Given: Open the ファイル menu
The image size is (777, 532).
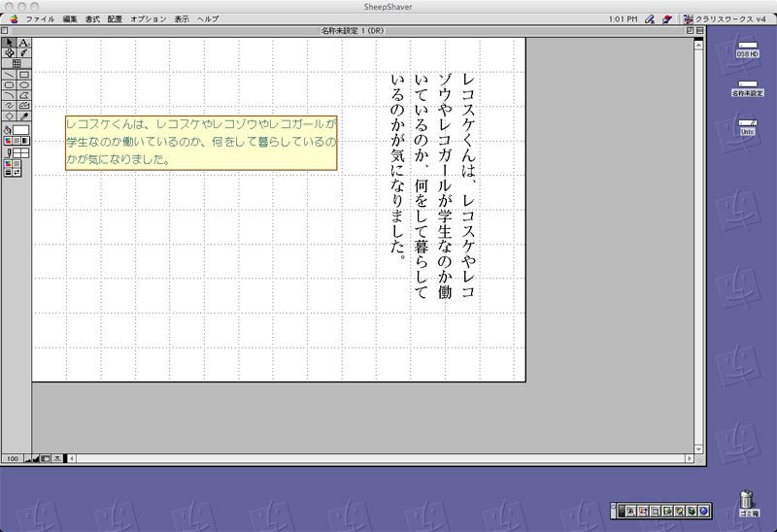Looking at the screenshot, I should coord(40,18).
